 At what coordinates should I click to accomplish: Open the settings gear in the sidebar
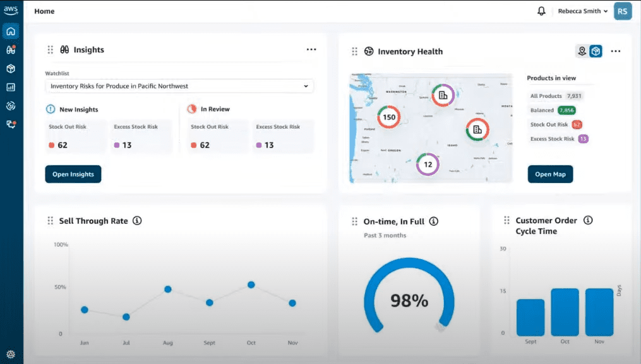(11, 355)
